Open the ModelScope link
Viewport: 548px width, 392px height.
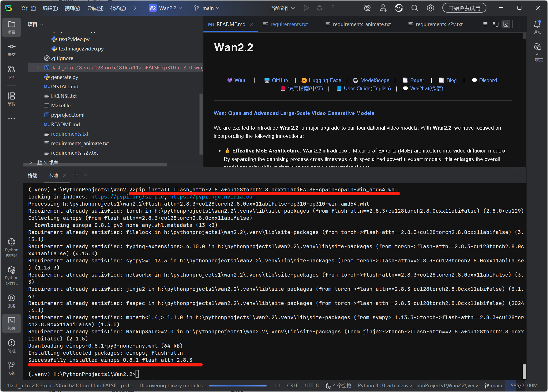pyautogui.click(x=375, y=80)
